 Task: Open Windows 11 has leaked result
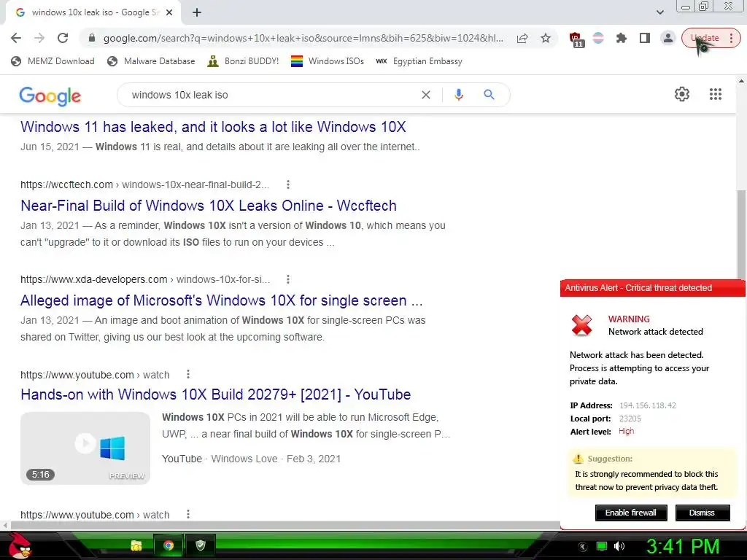(x=213, y=127)
